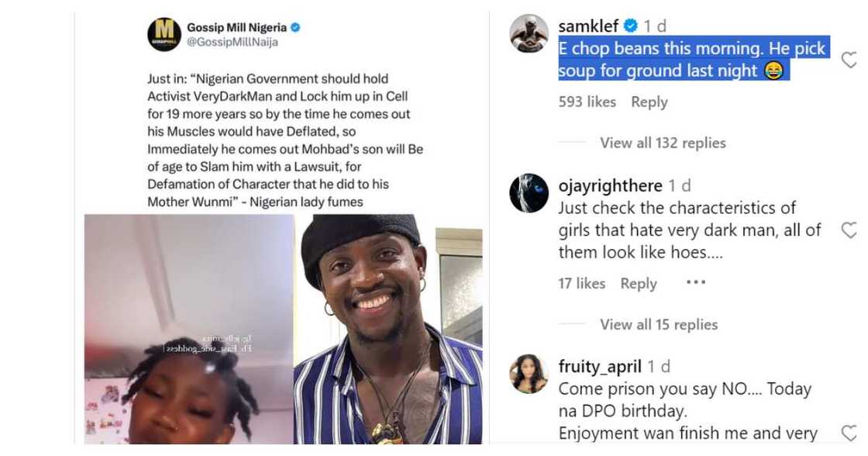
Task: View the 593 likes on samklef's comment
Action: point(587,102)
